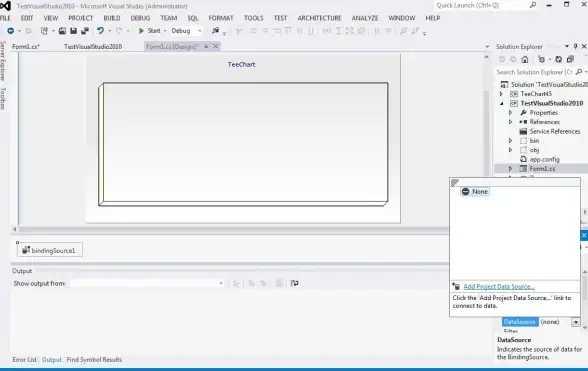Screen dimensions: 588x371
Task: Expand the References node
Action: coord(510,122)
